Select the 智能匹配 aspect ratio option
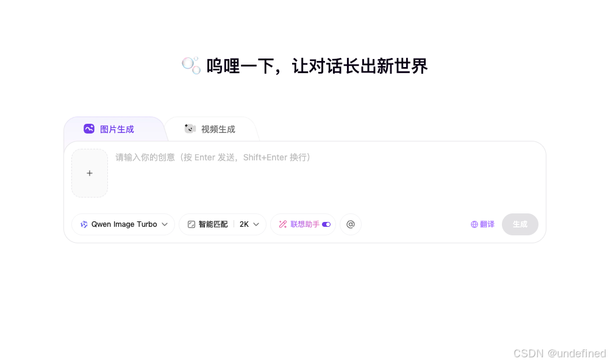 (x=208, y=224)
